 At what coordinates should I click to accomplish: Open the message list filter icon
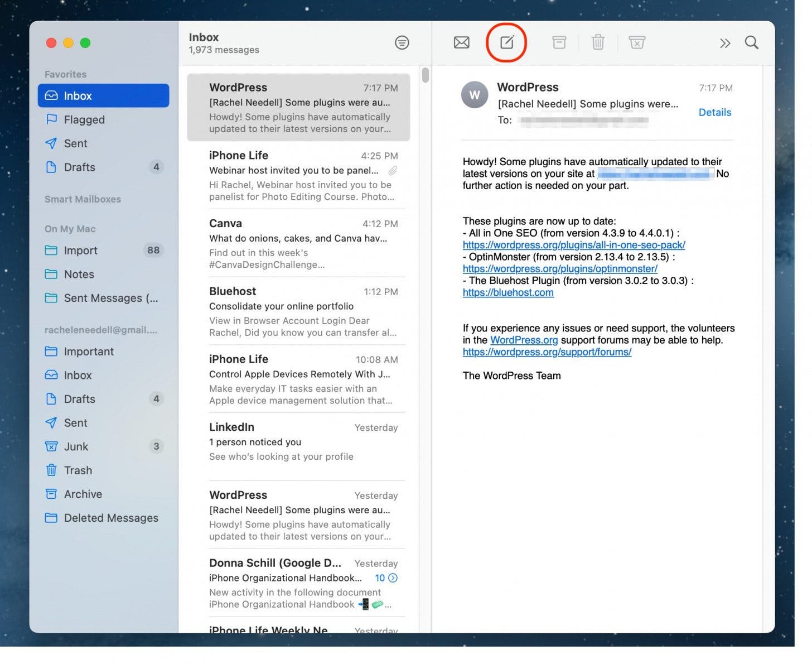pos(402,42)
